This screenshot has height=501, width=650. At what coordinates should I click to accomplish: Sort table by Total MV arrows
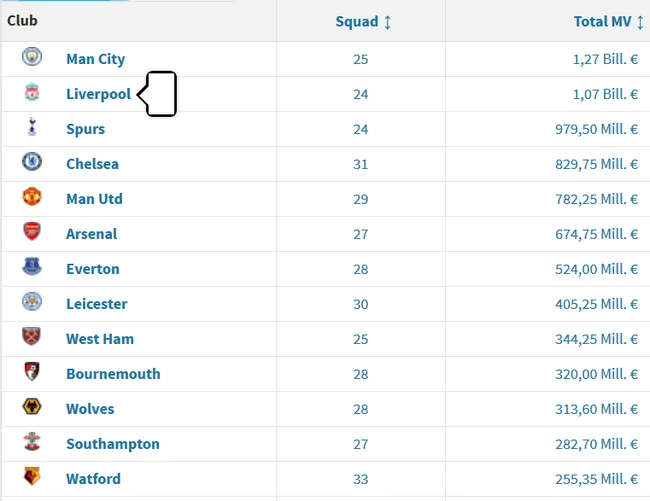[x=640, y=22]
